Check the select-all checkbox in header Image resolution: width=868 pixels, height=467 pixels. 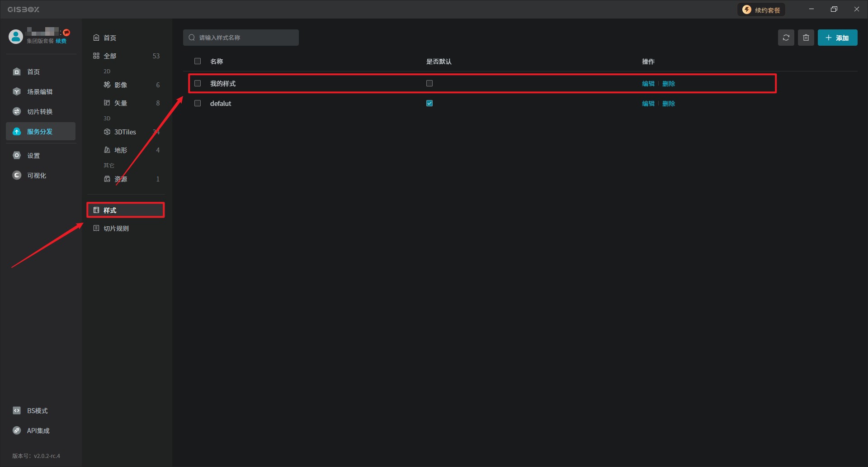[x=198, y=61]
